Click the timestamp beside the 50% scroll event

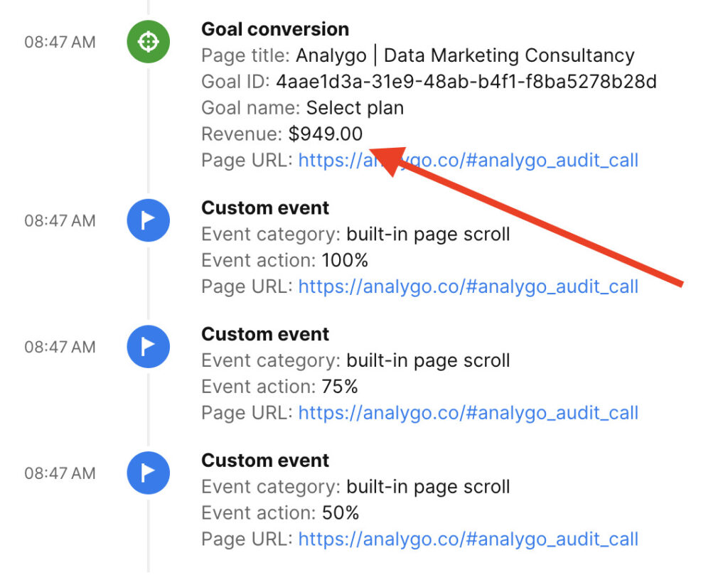coord(60,473)
